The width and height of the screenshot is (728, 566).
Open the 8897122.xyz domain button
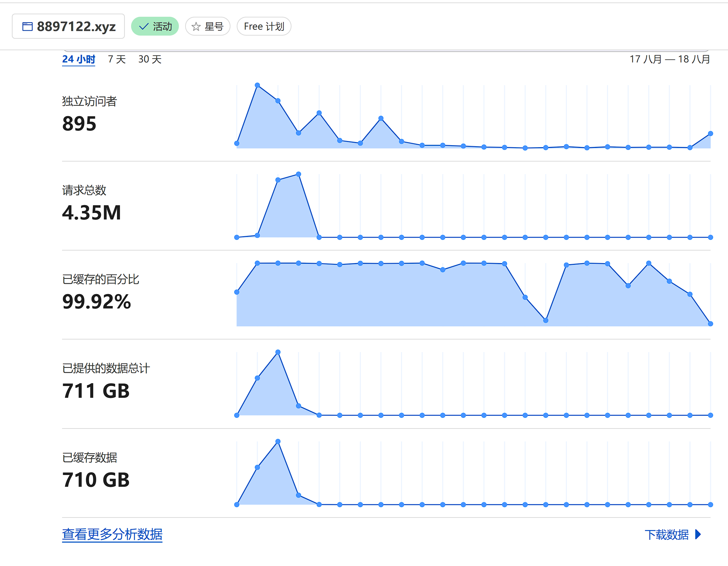point(68,26)
